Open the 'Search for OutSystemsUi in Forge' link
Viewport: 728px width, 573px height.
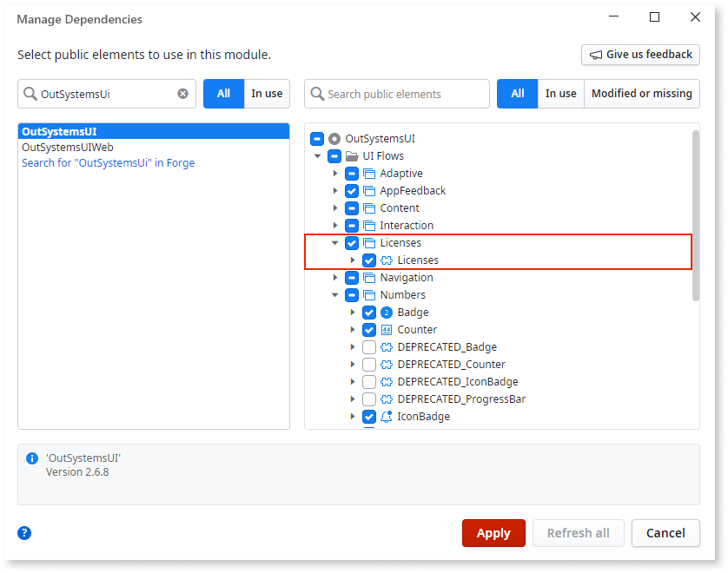point(108,162)
